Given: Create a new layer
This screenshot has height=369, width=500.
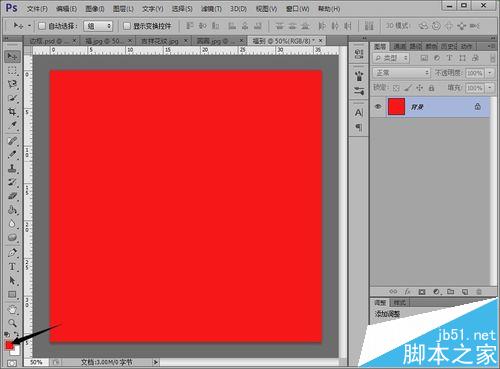Looking at the screenshot, I should coord(465,292).
